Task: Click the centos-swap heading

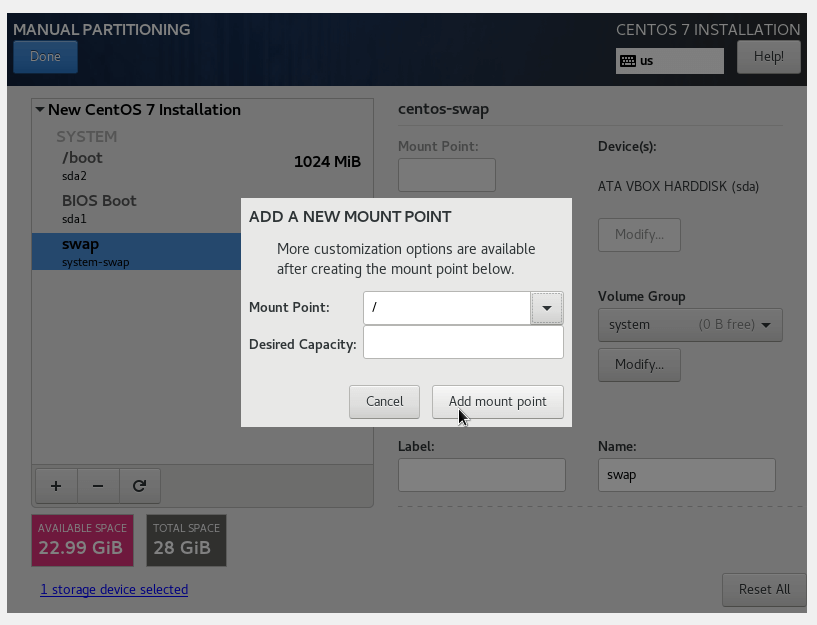Action: (x=443, y=109)
